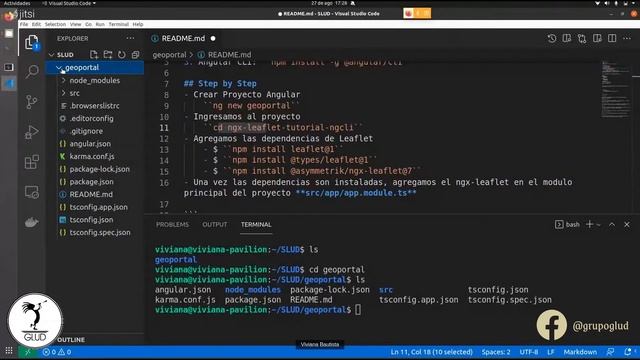The image size is (640, 360).
Task: Switch to the OUTPUT panel tab
Action: point(214,224)
